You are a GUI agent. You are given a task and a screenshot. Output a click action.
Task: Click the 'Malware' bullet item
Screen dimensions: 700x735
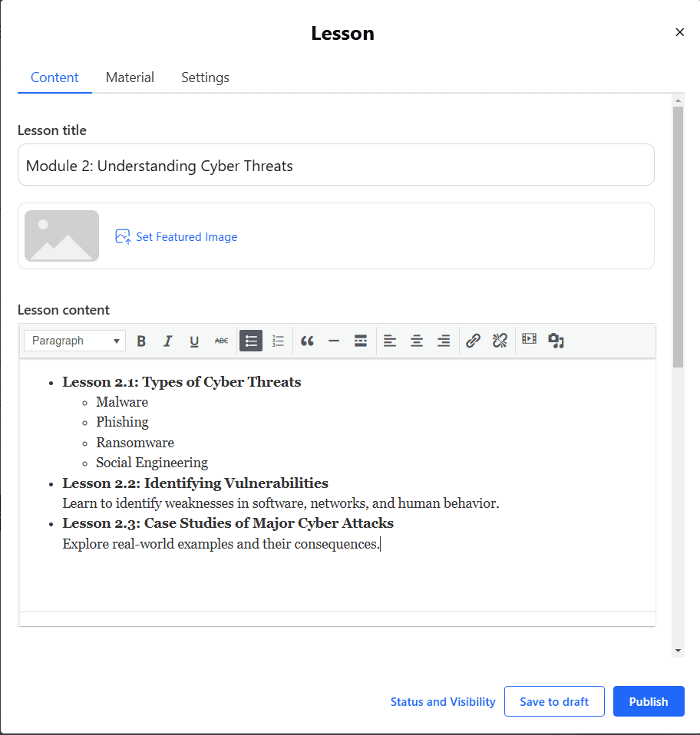click(122, 402)
